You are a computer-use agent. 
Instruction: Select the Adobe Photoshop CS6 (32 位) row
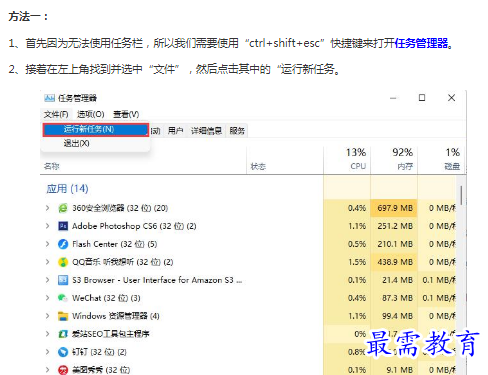[249, 226]
